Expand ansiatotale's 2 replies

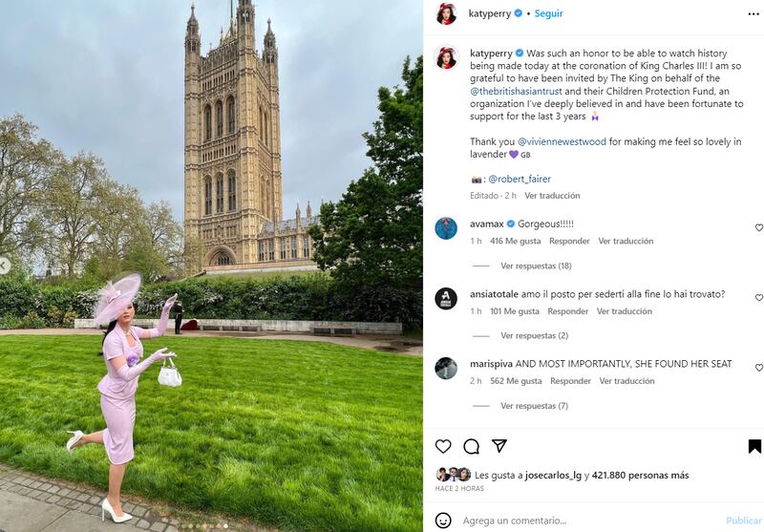[x=534, y=336]
